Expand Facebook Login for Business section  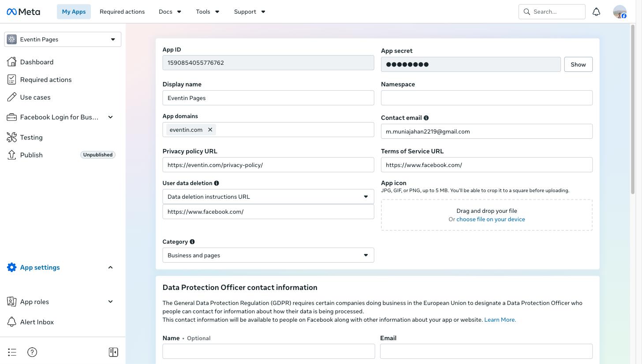[x=110, y=117]
